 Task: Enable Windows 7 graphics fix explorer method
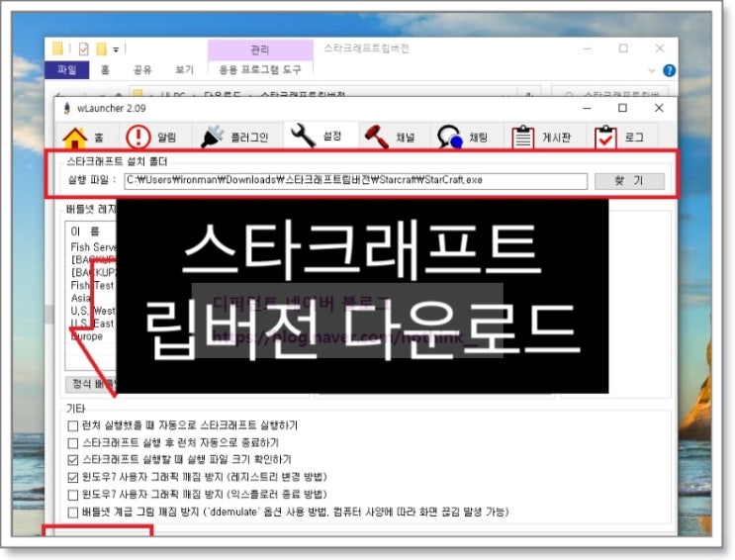[x=72, y=495]
